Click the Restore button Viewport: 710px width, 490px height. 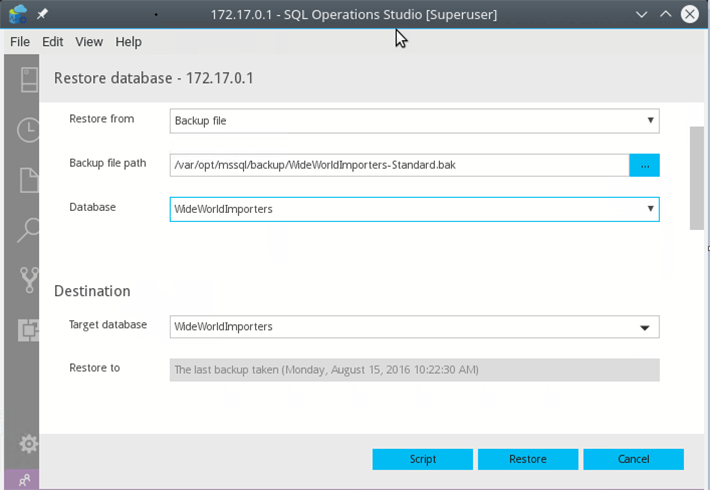pos(527,459)
